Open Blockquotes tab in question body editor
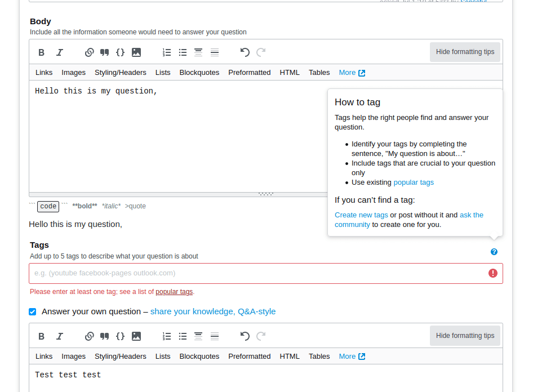 199,72
